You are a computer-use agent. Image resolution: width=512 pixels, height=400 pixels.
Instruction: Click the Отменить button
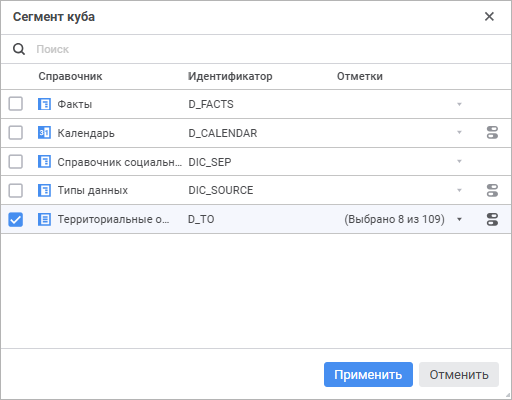[459, 375]
